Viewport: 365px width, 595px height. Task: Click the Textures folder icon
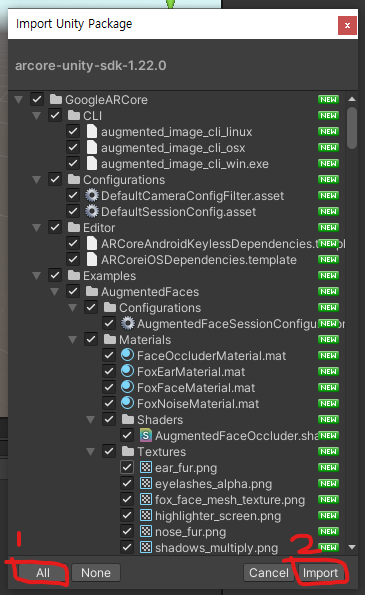tap(128, 451)
